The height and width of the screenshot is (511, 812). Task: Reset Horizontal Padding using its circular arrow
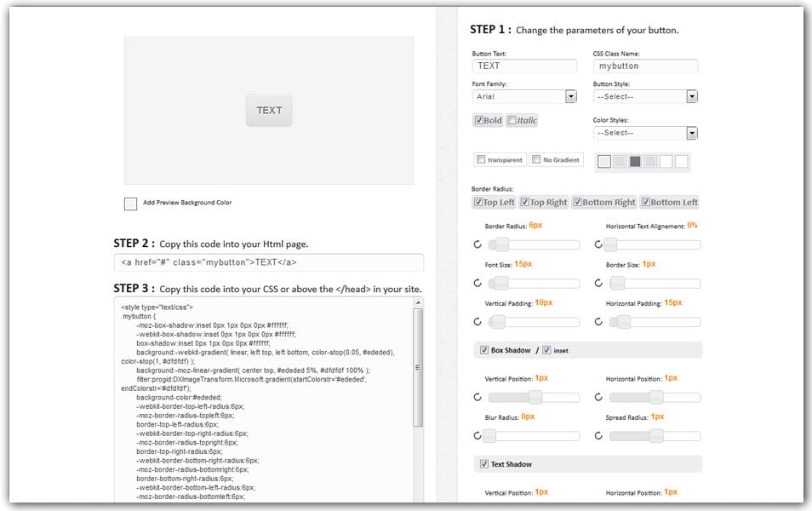click(598, 322)
